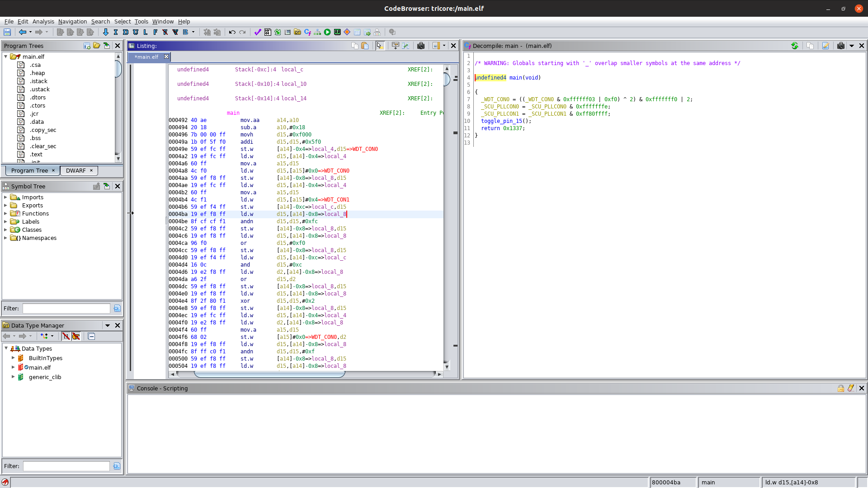Click the Listing horizontal scrollbar thumb

click(x=269, y=374)
